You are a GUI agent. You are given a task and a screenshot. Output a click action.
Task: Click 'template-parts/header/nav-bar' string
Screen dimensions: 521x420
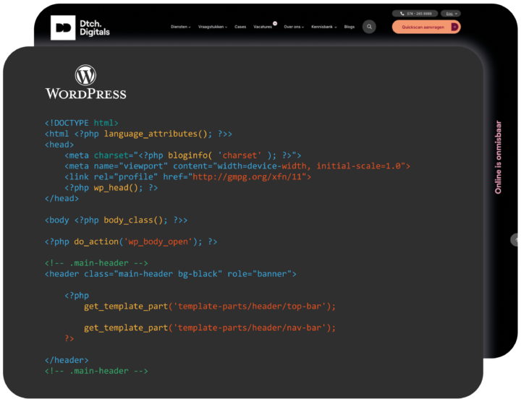250,327
